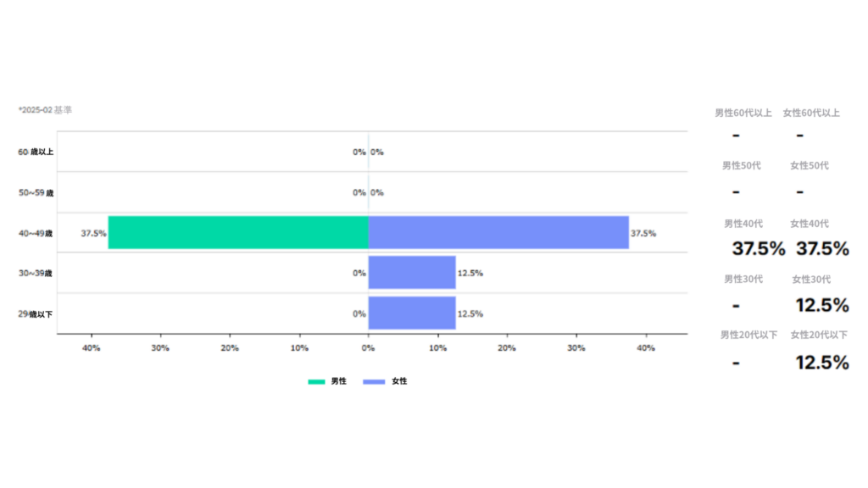This screenshot has height=488, width=868.
Task: Click the female 30~39歳 bar
Action: 412,273
